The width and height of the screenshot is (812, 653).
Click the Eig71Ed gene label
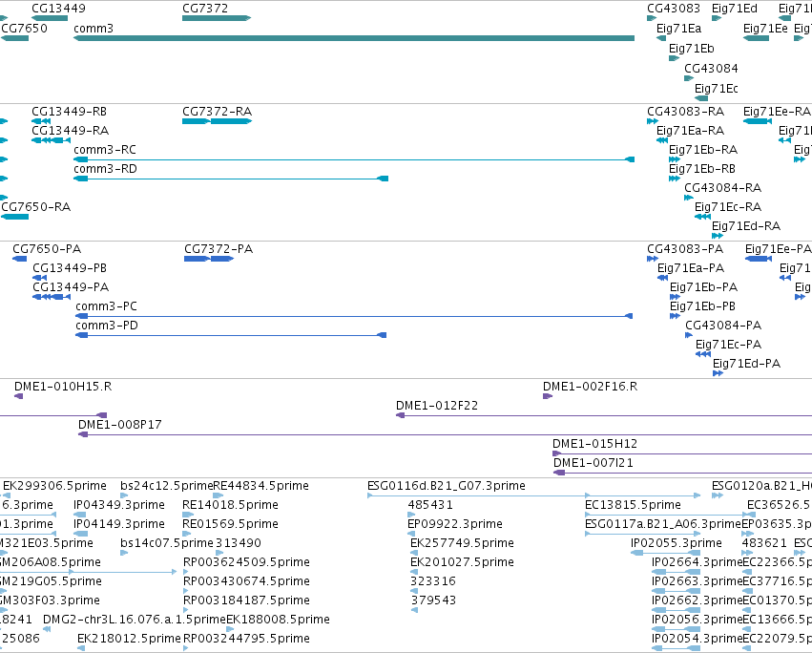[735, 9]
